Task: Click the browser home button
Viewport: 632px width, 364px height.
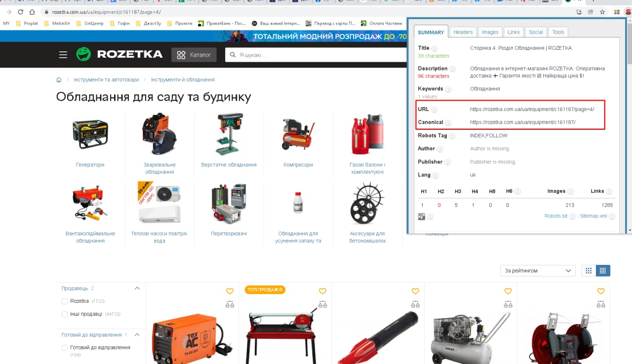Action: [x=32, y=12]
